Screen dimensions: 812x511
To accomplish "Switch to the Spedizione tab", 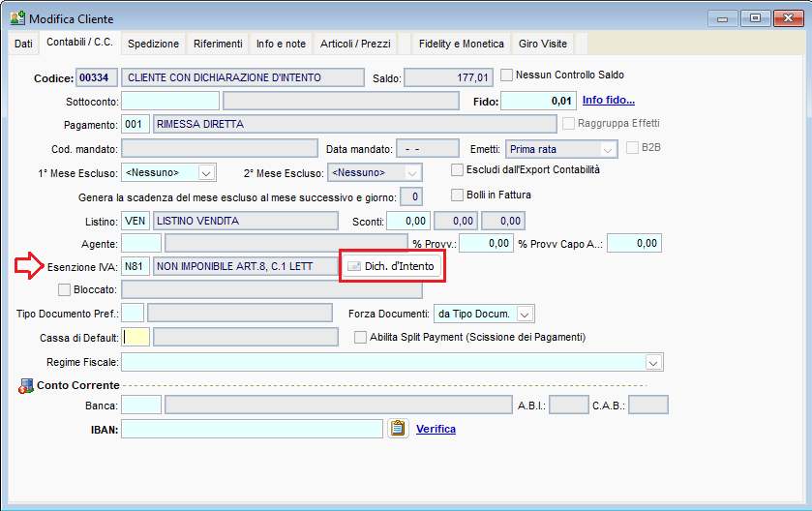I will [x=153, y=45].
